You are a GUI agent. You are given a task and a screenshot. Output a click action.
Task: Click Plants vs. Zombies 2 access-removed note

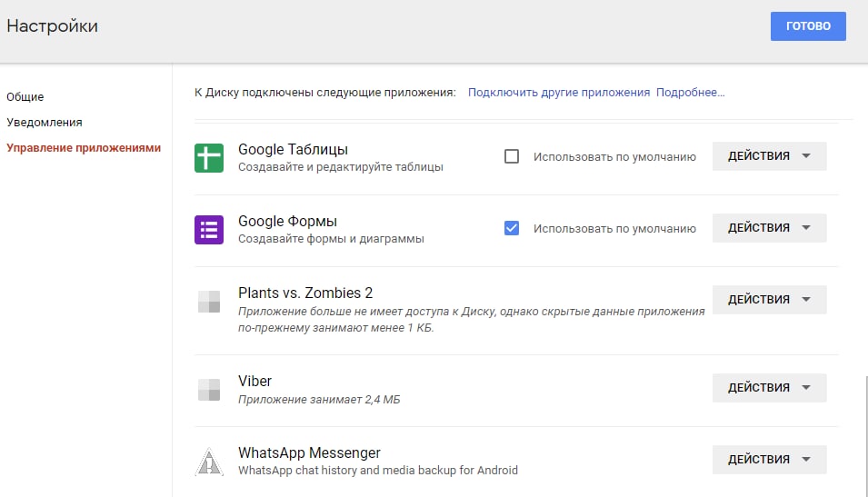pos(471,320)
